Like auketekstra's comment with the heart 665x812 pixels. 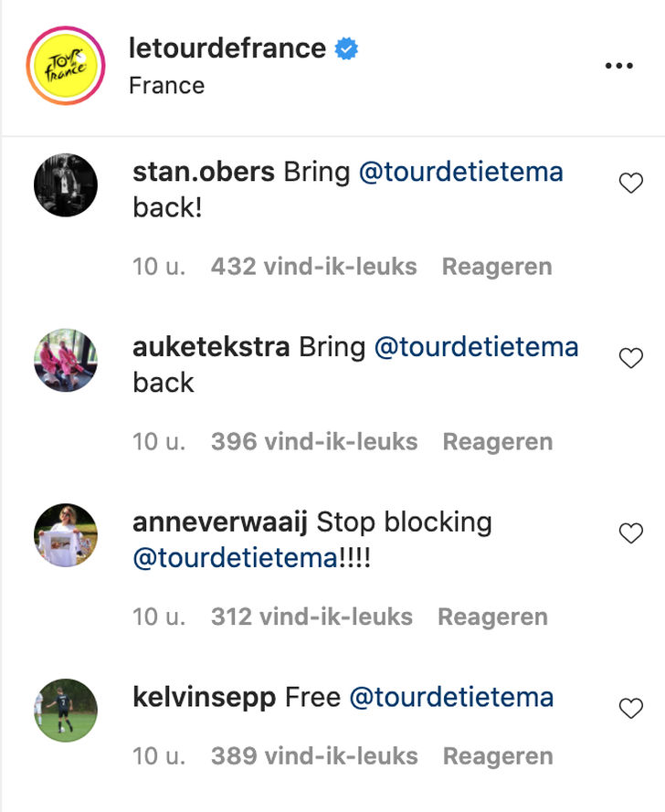[631, 359]
